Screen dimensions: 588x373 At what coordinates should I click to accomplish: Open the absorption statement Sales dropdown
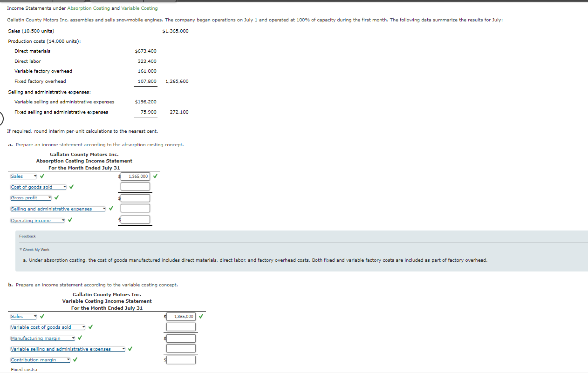23,176
